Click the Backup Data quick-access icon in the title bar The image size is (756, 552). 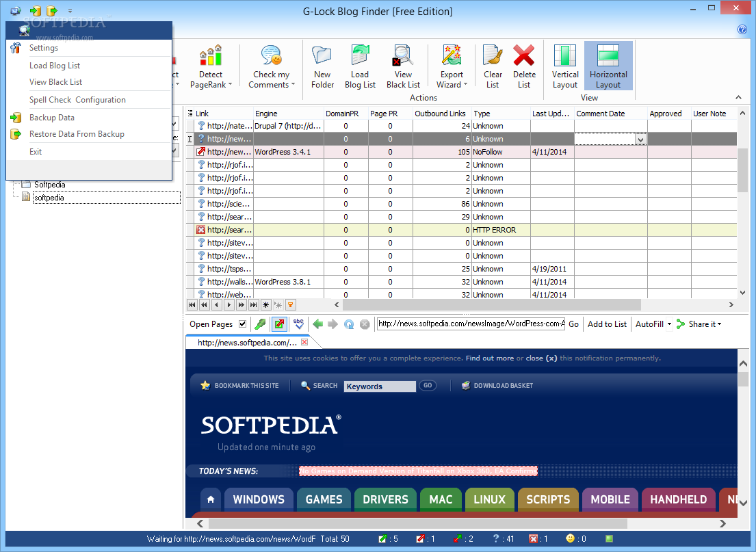tap(35, 11)
